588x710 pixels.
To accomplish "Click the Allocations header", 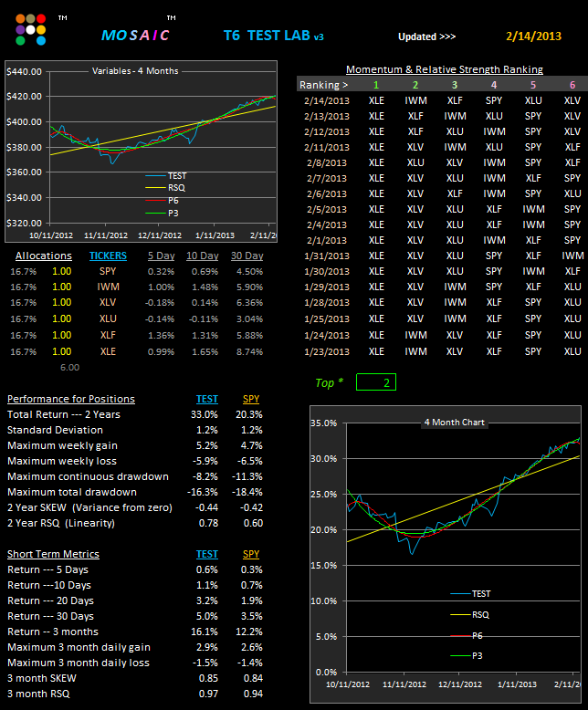I will (44, 256).
